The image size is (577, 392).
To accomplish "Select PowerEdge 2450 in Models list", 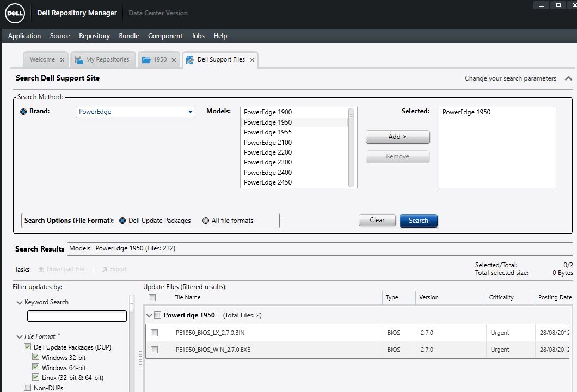I will tap(294, 182).
